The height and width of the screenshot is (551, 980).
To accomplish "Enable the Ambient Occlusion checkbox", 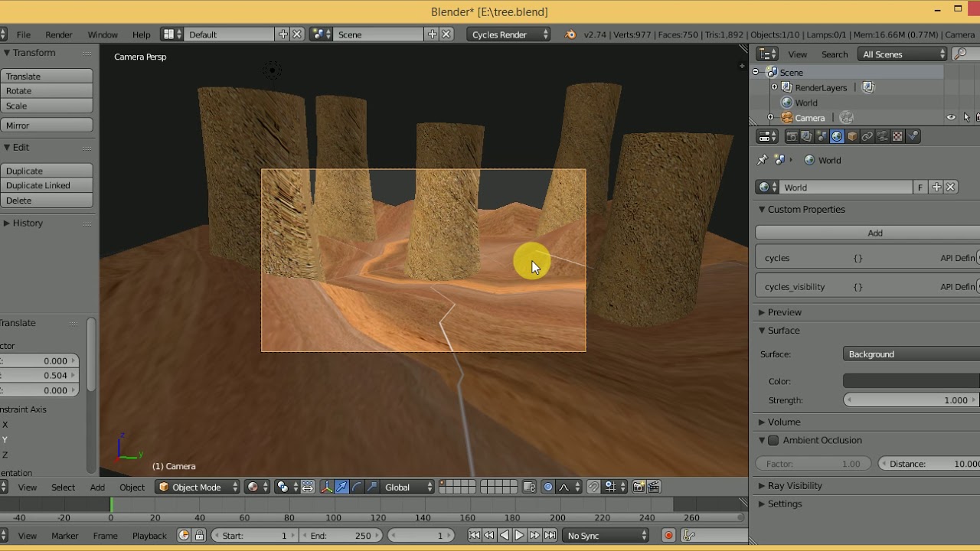I will 773,440.
